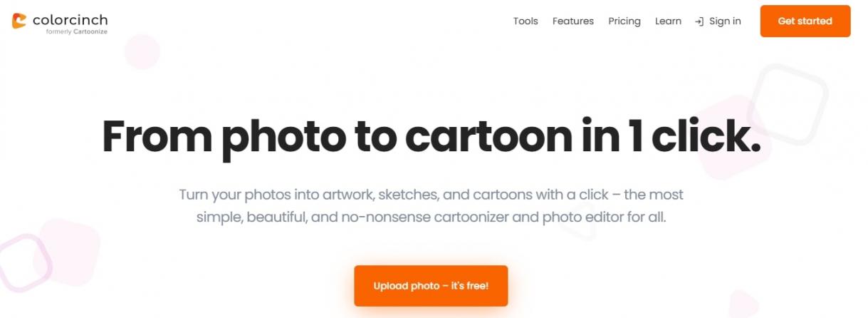Click the "From photo to cartoon" headline
Screen dimensions: 868x318
click(432, 135)
